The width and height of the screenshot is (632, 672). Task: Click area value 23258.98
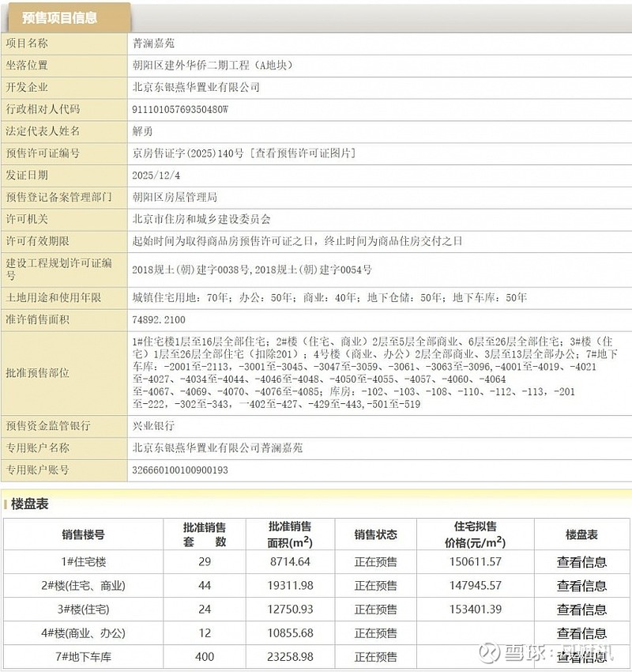(x=290, y=656)
